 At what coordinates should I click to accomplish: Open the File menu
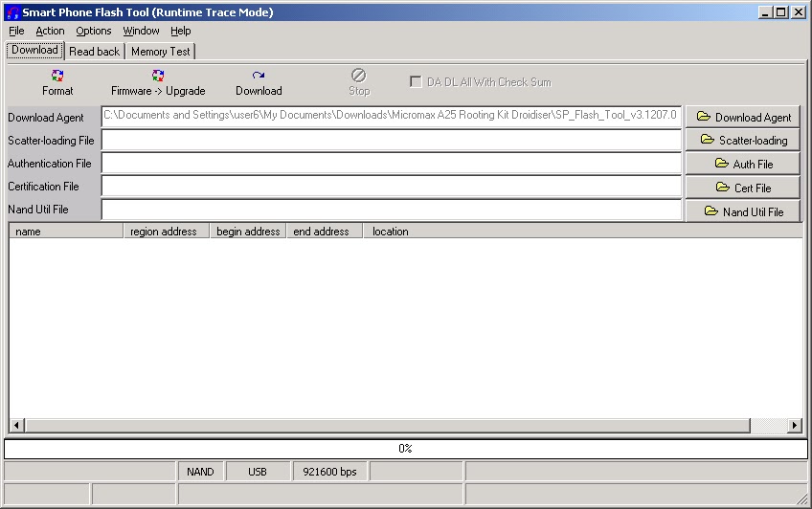click(x=16, y=31)
